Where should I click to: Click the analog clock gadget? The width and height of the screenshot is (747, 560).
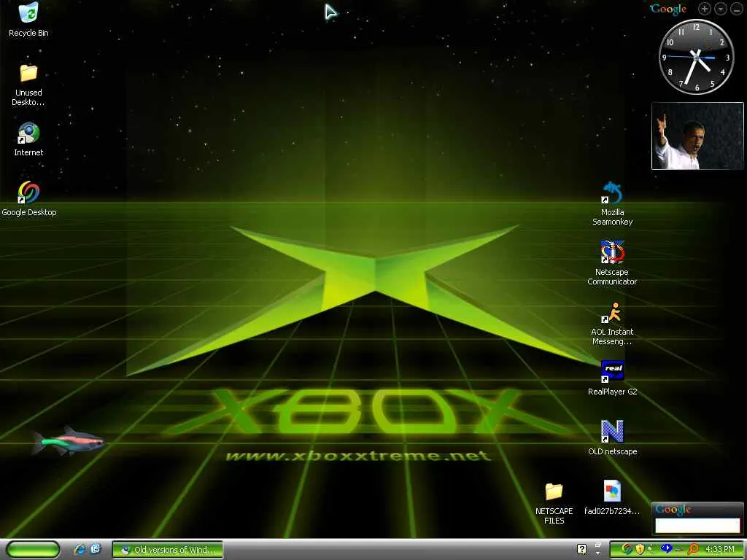tap(696, 57)
